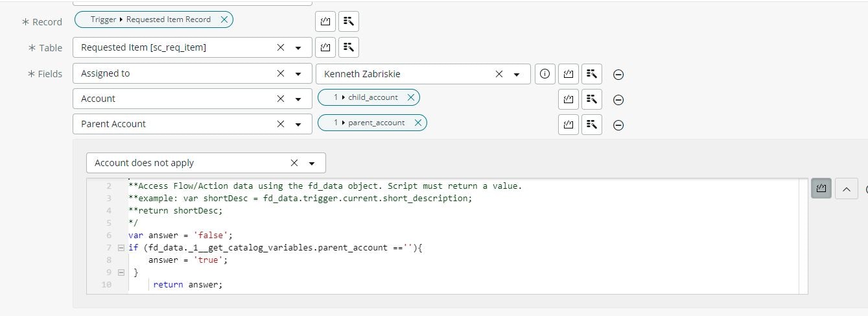Clear the Requested Item table selection
The image size is (868, 316).
(281, 47)
